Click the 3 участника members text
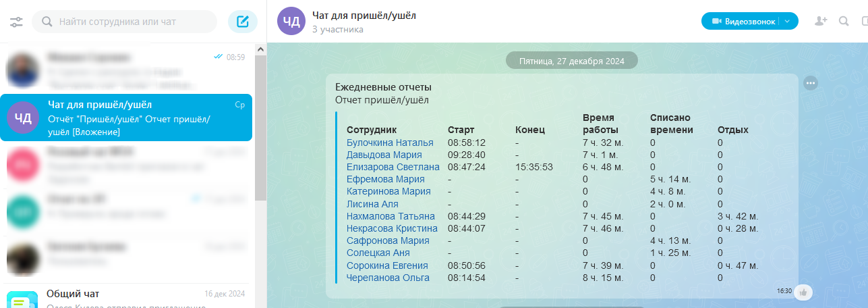868x308 pixels. 338,29
